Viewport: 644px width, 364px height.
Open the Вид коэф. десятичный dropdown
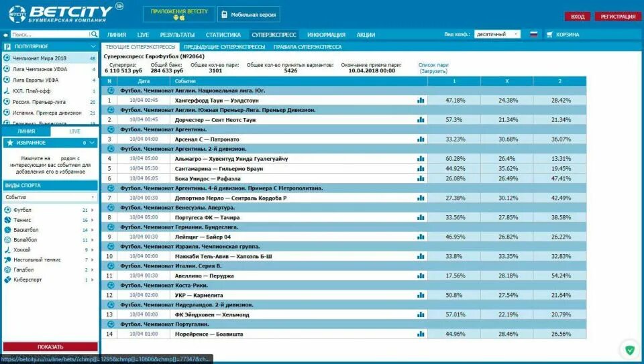497,34
